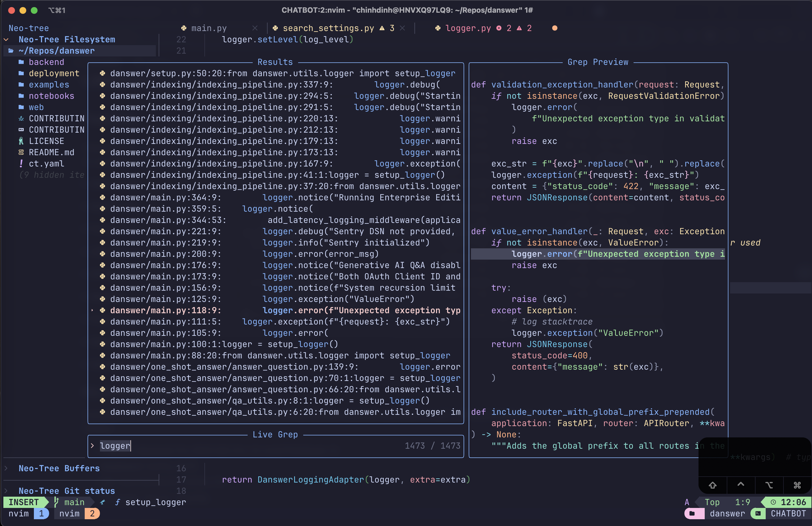The image size is (812, 526).
Task: Click the README.md file icon
Action: click(x=21, y=152)
